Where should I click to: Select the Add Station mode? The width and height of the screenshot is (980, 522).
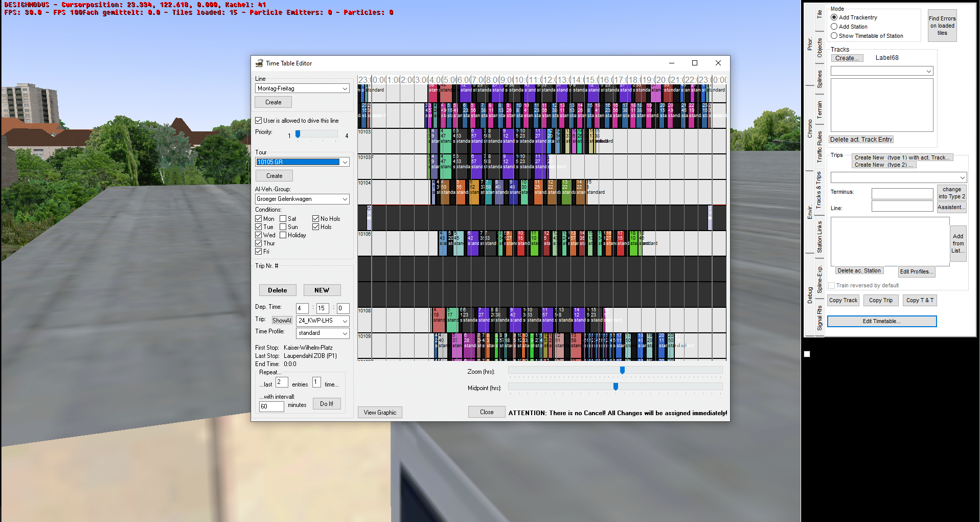tap(834, 27)
